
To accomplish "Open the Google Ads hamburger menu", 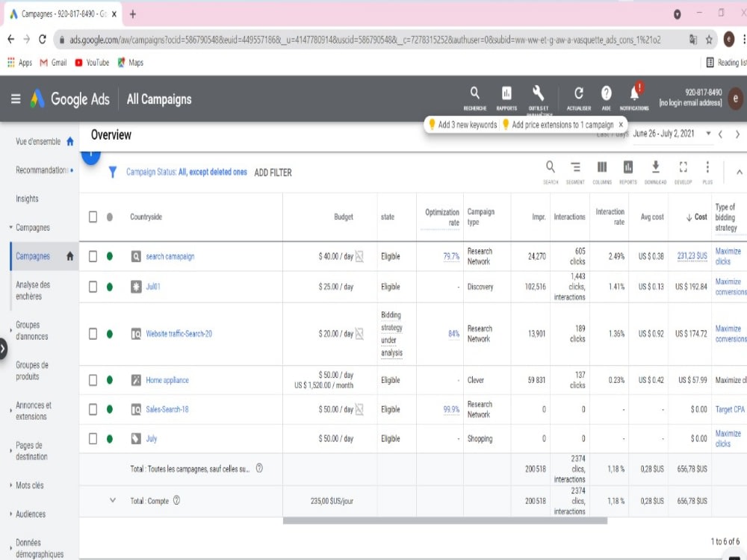I will pos(16,99).
